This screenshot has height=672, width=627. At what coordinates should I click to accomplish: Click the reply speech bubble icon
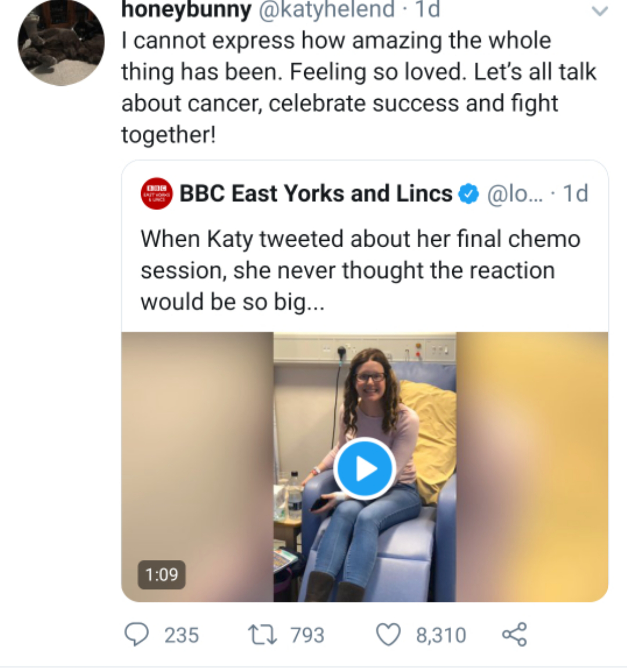point(137,634)
